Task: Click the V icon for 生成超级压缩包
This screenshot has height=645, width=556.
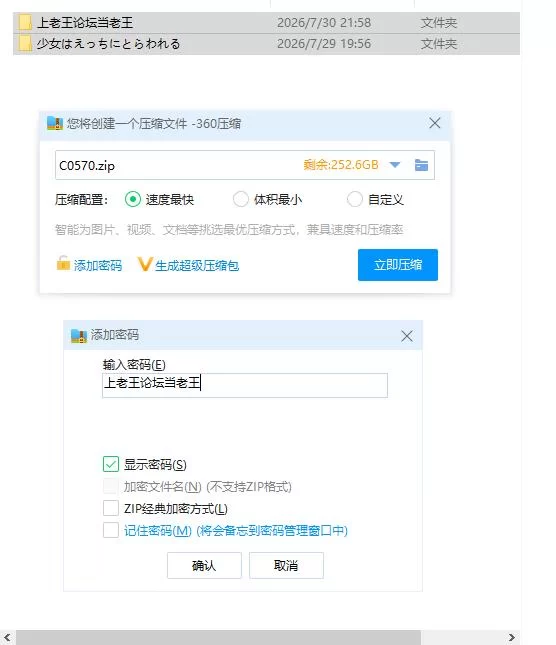Action: (x=145, y=264)
